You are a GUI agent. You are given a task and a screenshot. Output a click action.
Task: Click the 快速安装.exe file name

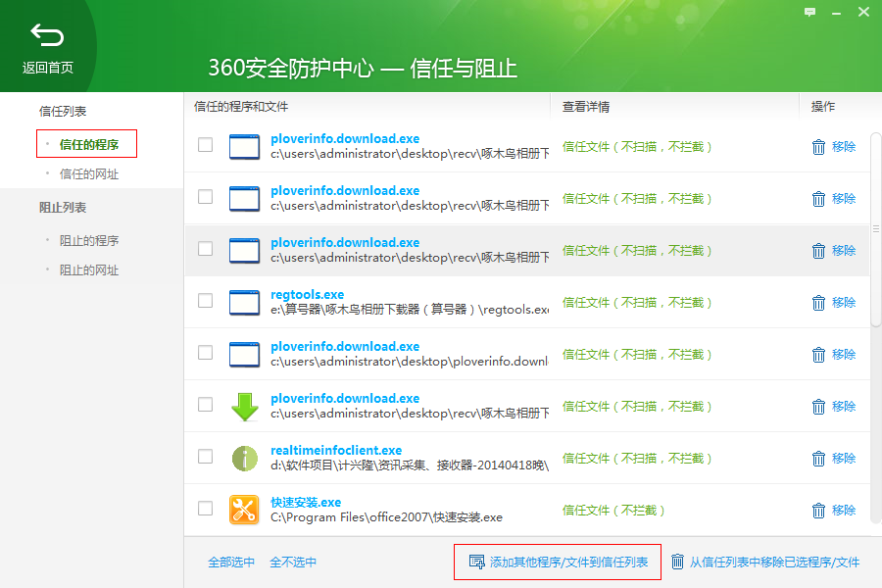pyautogui.click(x=306, y=502)
